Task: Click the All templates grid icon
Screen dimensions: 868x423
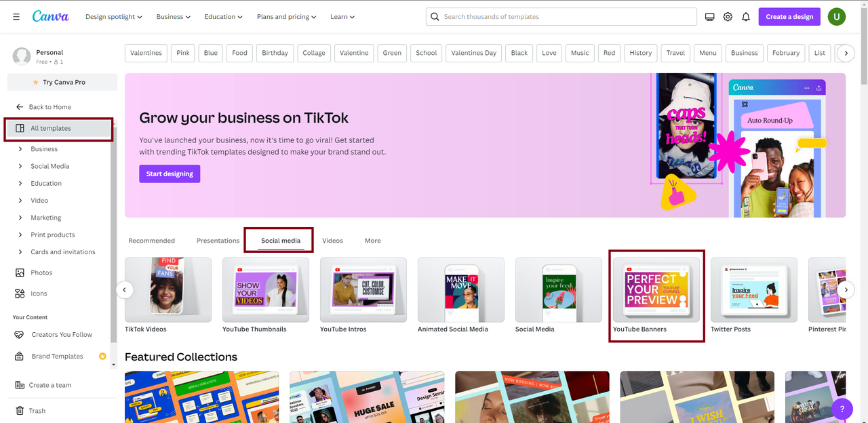Action: point(20,128)
